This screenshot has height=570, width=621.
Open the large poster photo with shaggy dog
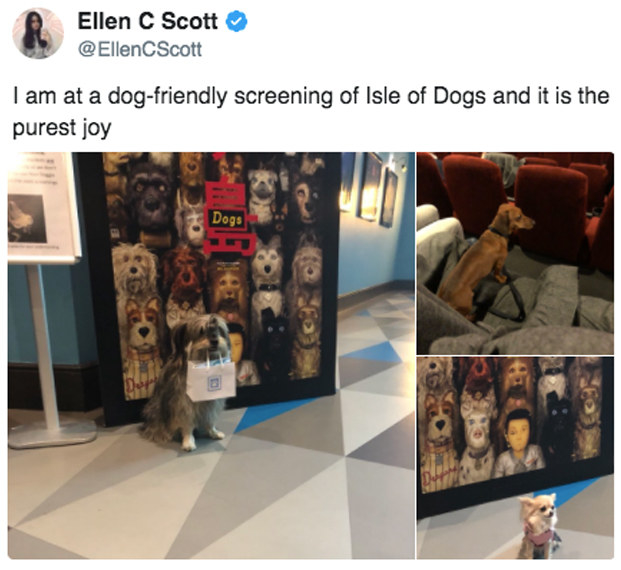click(x=211, y=355)
